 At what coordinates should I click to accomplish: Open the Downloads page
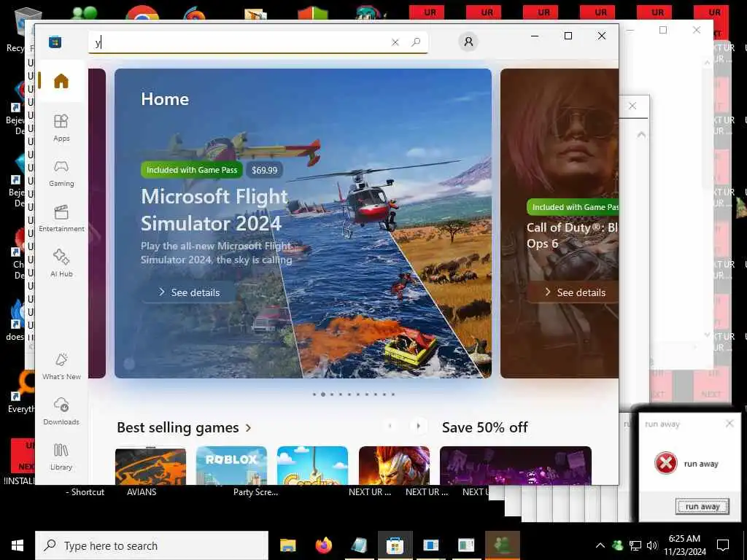coord(61,411)
